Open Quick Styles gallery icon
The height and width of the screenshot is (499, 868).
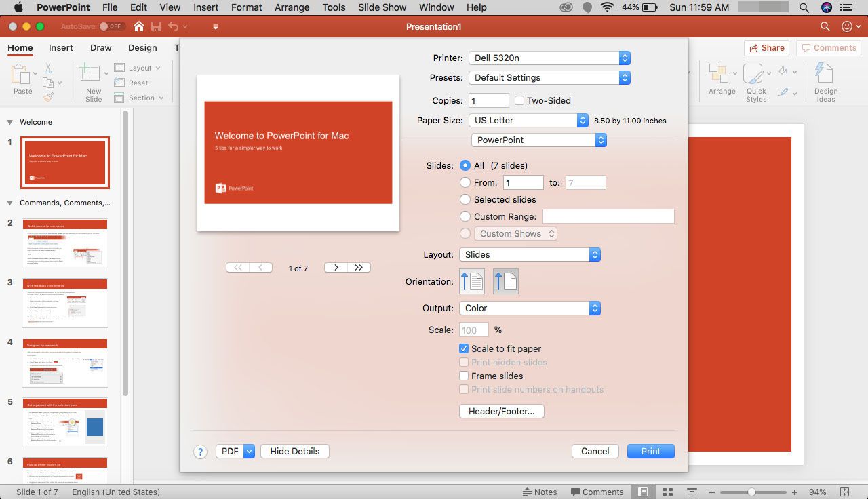point(753,74)
